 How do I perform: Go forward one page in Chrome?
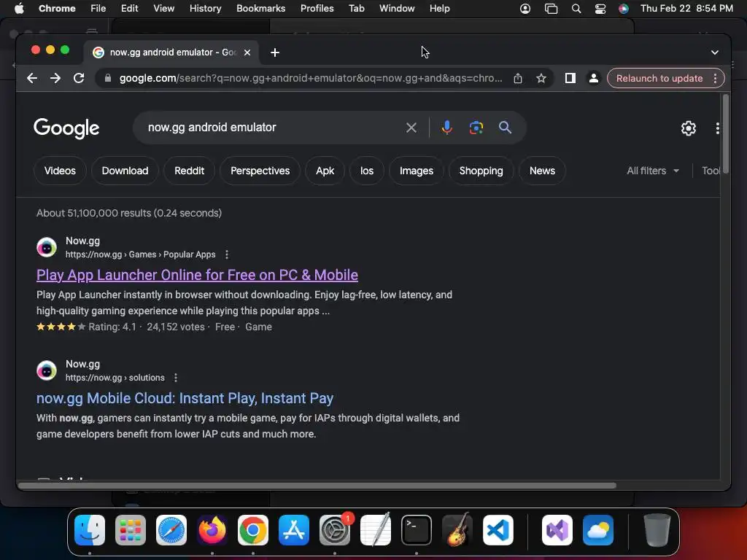click(x=55, y=78)
